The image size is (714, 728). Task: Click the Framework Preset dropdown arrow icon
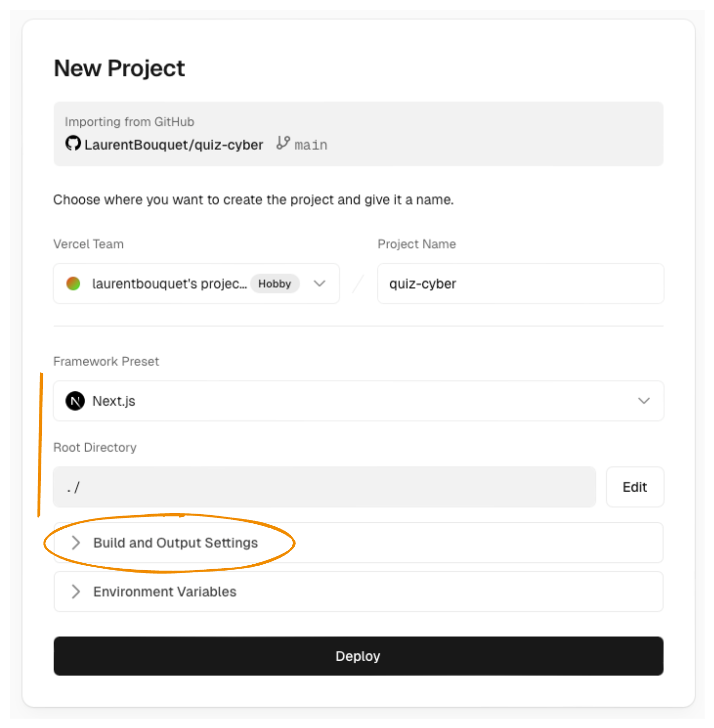coord(644,401)
